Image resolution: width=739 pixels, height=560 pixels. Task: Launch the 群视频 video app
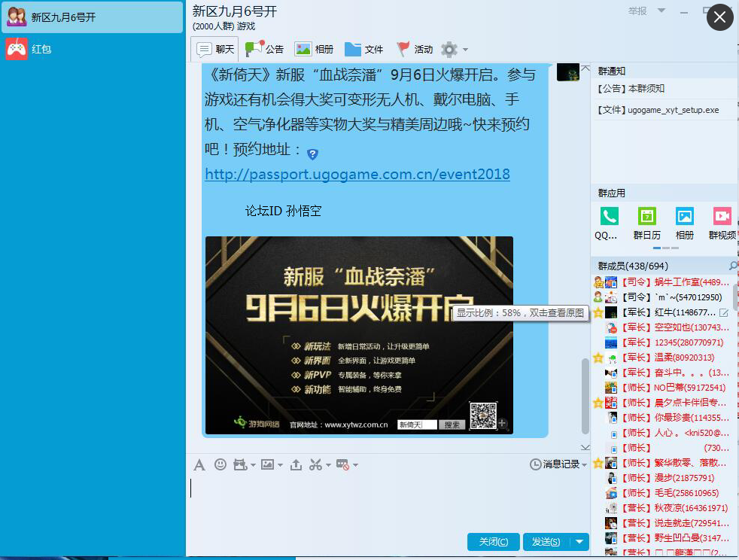click(722, 216)
